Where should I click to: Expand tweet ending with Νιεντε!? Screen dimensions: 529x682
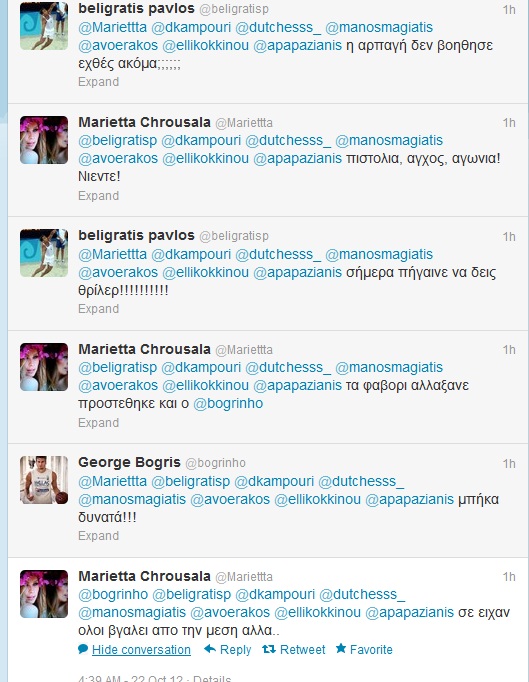point(98,195)
